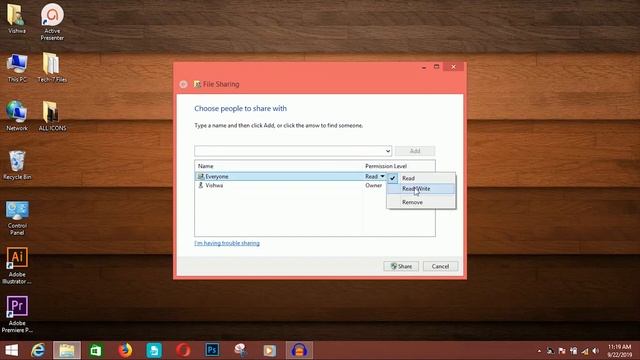
Task: Select the Active Presenter desktop shortcut
Action: pyautogui.click(x=52, y=21)
